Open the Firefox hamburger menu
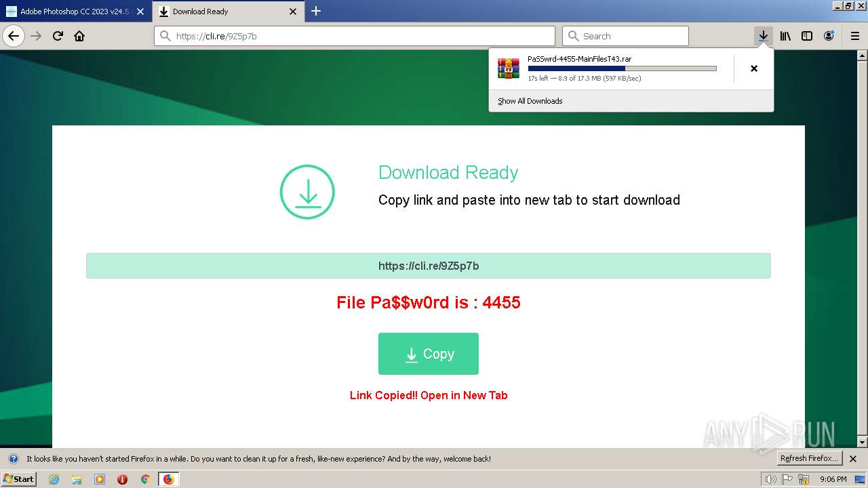This screenshot has width=868, height=488. click(855, 36)
